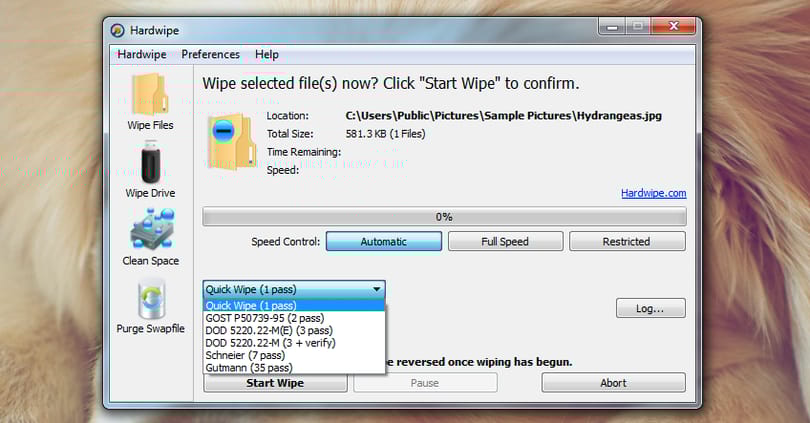Select Gutmann (35 pass) option
Screen dimensions: 810x423
pyautogui.click(x=294, y=368)
